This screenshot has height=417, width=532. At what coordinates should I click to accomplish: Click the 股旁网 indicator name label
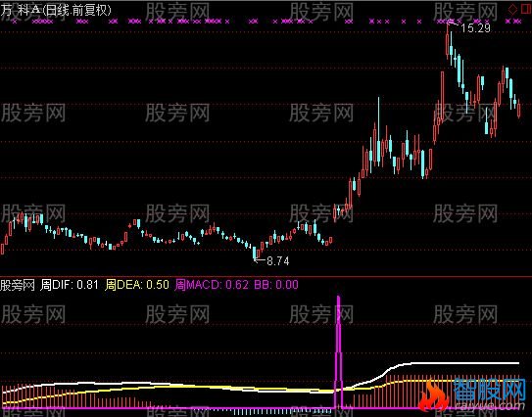18,285
